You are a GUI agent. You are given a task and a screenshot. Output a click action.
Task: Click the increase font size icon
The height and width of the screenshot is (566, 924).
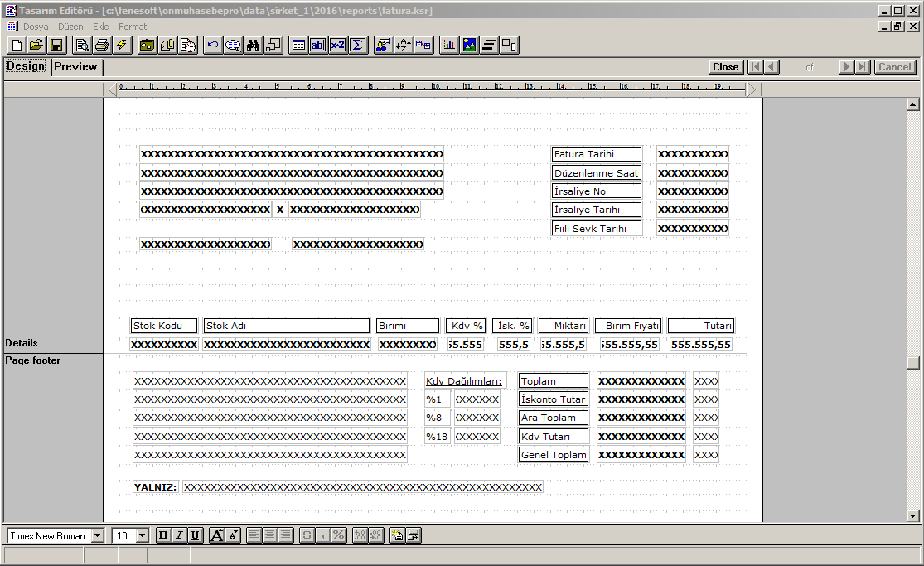(217, 535)
